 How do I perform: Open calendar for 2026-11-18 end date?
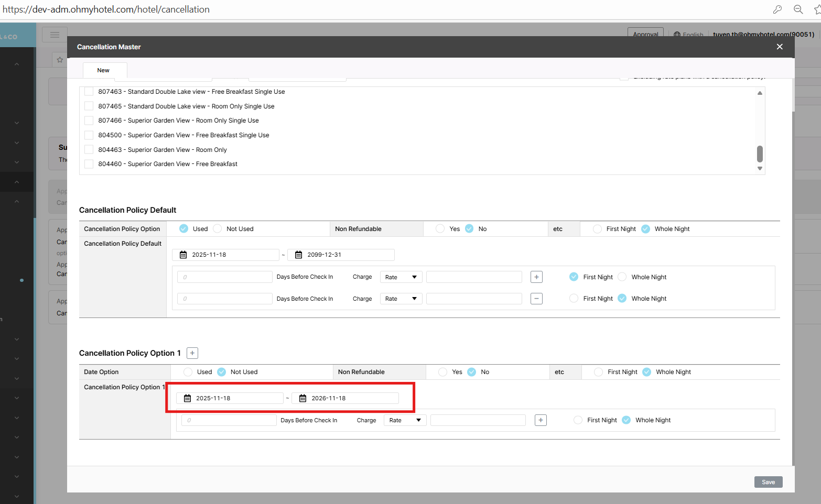pyautogui.click(x=303, y=398)
